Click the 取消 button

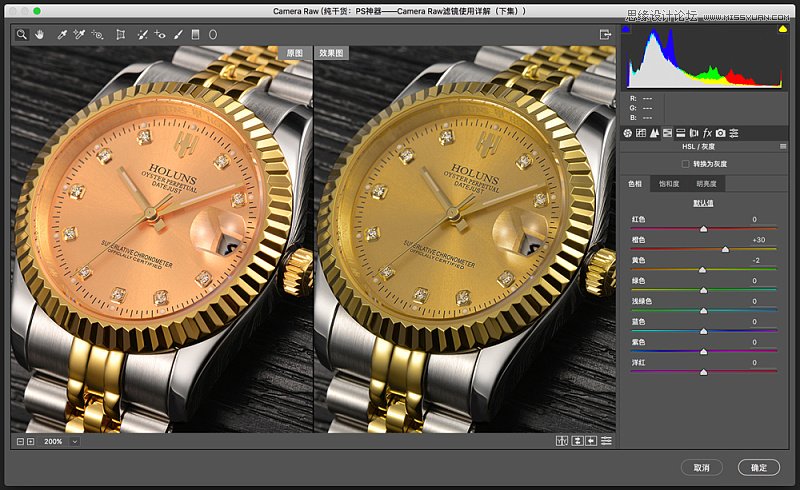(701, 467)
